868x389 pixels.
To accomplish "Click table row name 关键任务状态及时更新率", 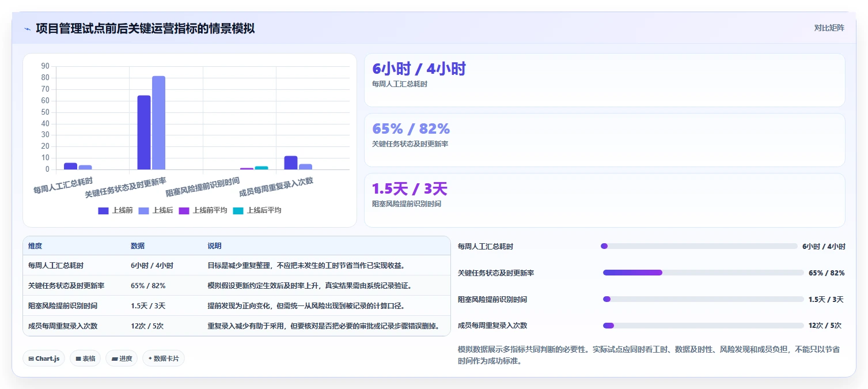I will (x=66, y=286).
